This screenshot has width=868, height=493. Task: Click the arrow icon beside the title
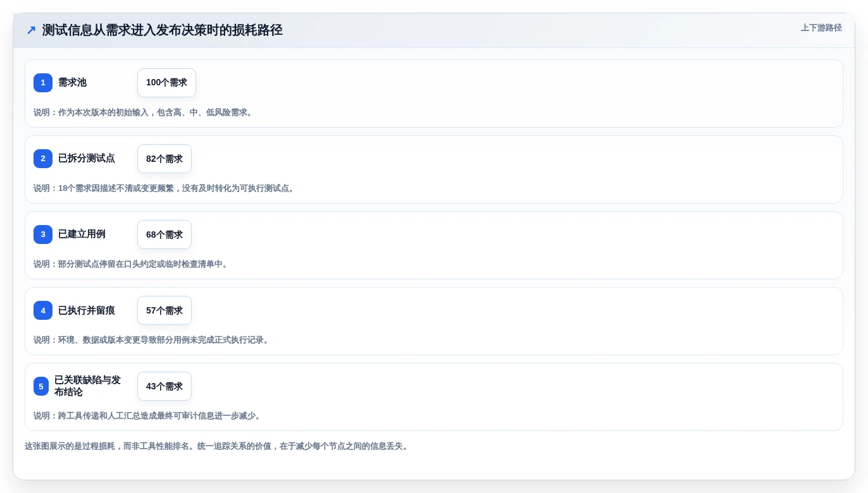[x=31, y=30]
